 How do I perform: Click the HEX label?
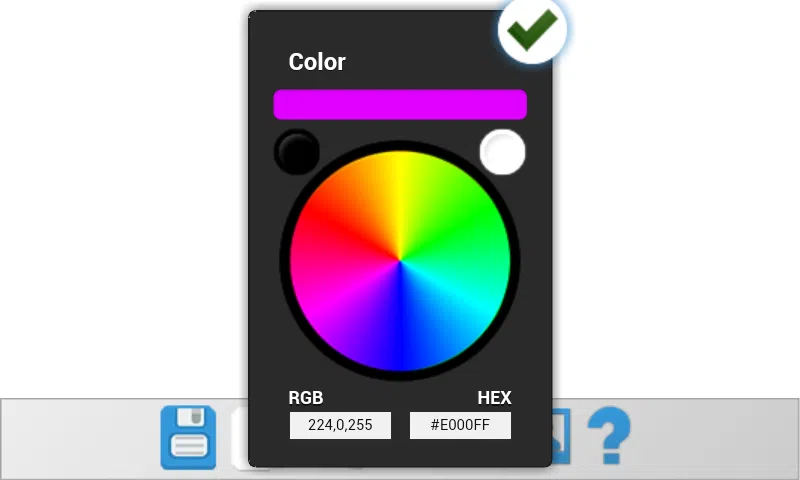click(x=494, y=398)
